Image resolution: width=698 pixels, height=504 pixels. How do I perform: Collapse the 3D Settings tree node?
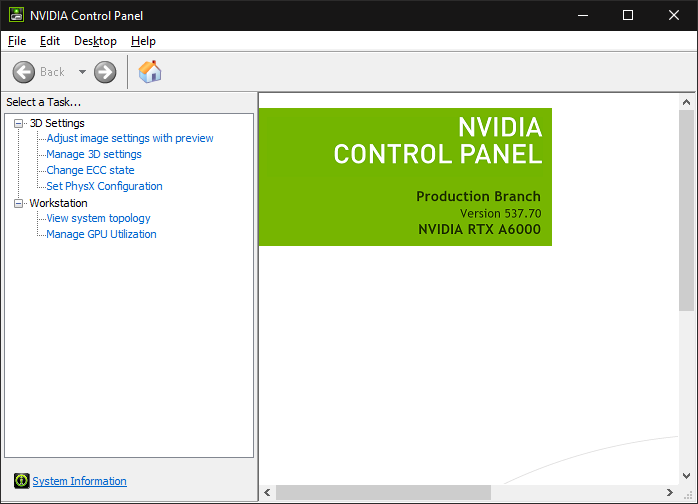click(19, 123)
